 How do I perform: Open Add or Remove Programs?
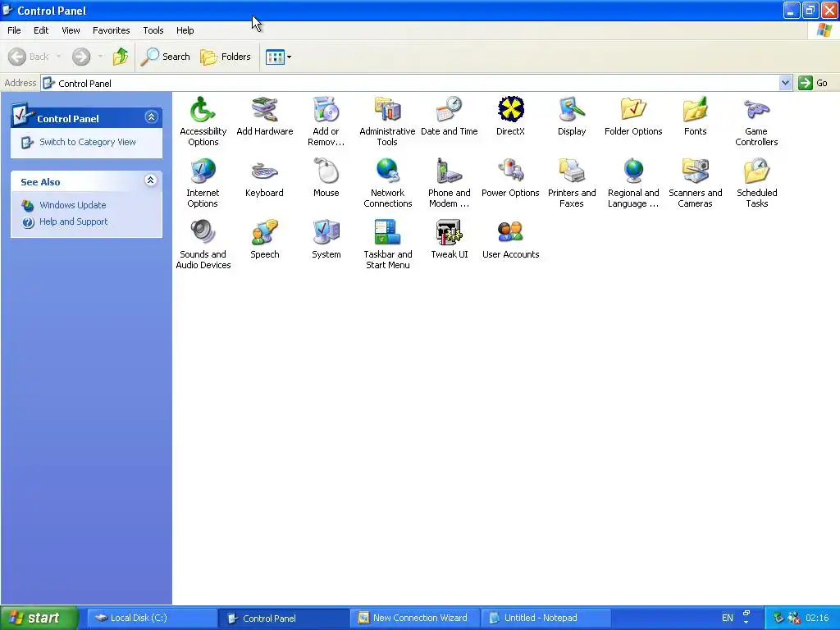click(x=326, y=121)
